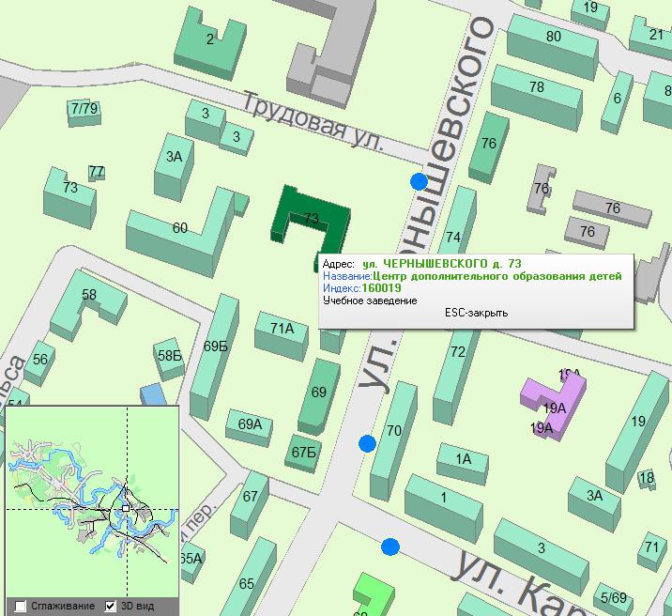672x616 pixels.
Task: Select building 71А on the map
Action: point(282,329)
